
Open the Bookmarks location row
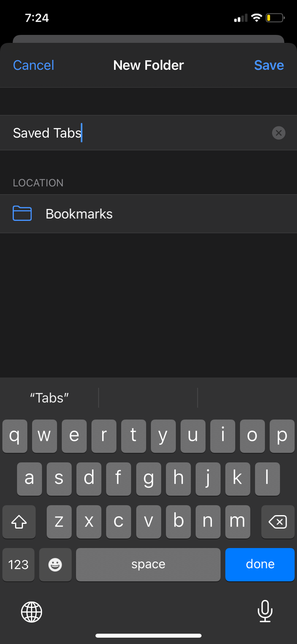point(148,213)
